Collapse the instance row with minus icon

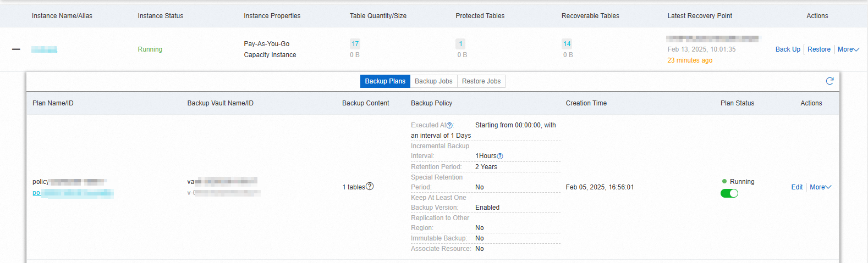click(16, 49)
